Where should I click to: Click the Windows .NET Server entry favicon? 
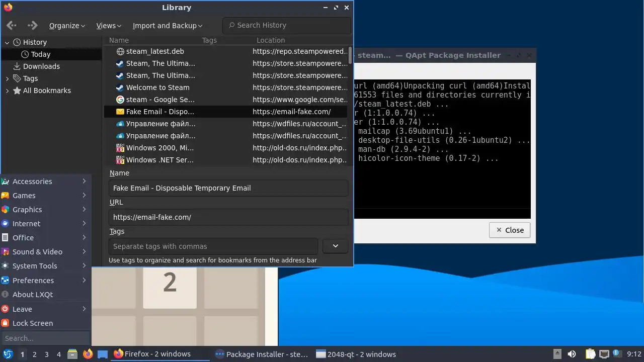point(120,160)
